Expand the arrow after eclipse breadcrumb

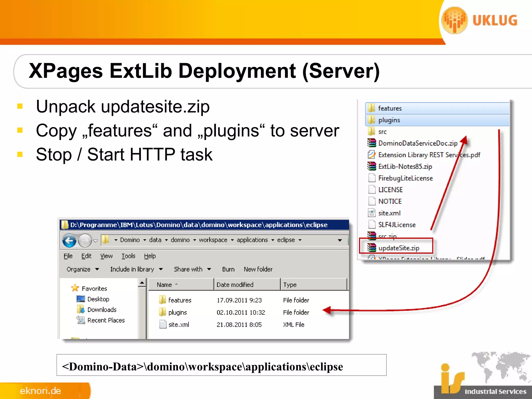(x=300, y=240)
